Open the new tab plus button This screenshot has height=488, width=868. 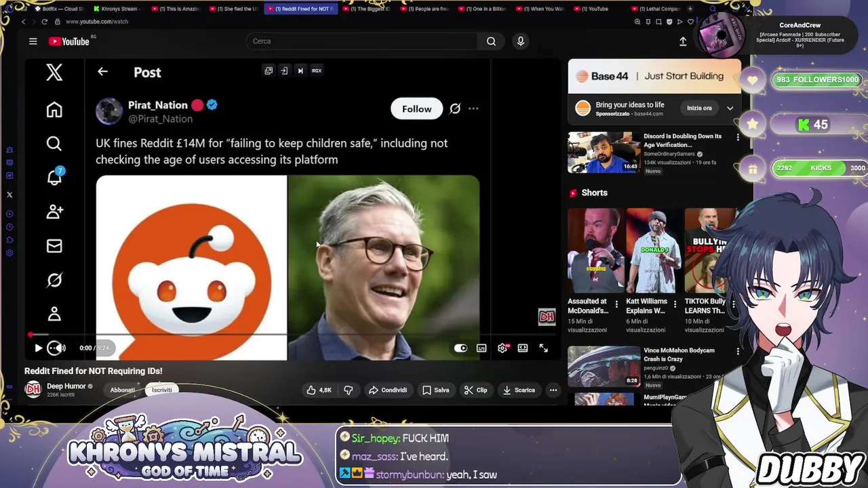690,9
